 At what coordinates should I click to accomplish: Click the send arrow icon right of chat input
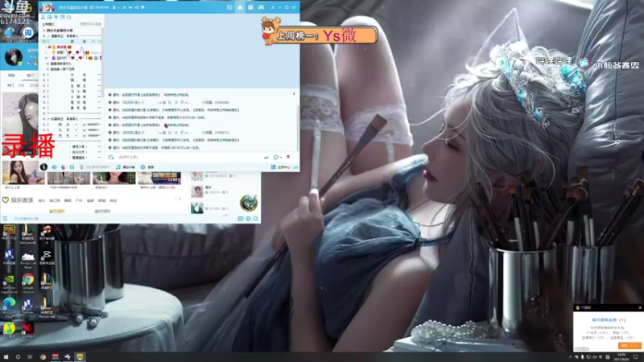266,157
